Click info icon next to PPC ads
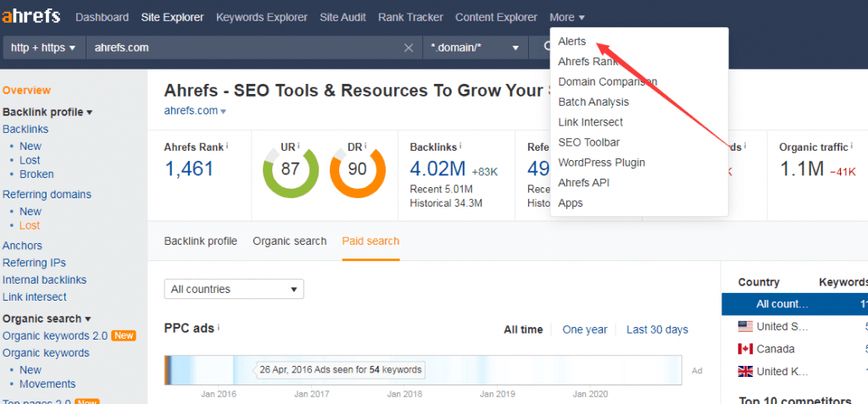 coord(219,328)
